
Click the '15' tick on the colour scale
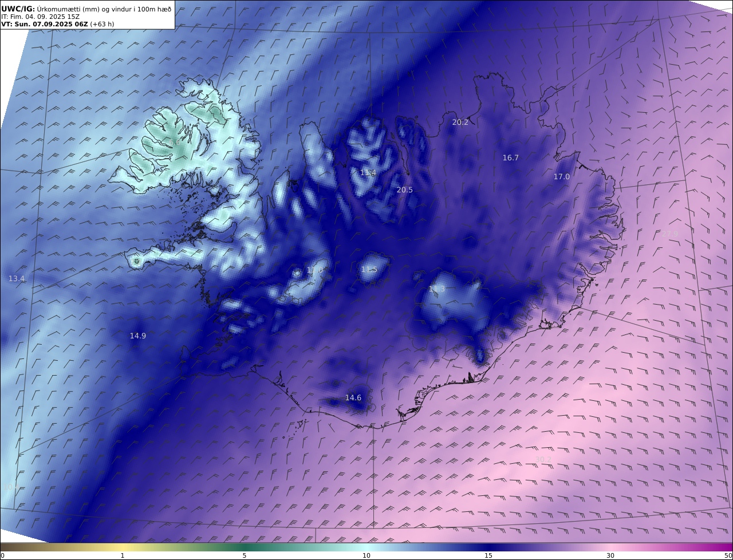coord(488,555)
